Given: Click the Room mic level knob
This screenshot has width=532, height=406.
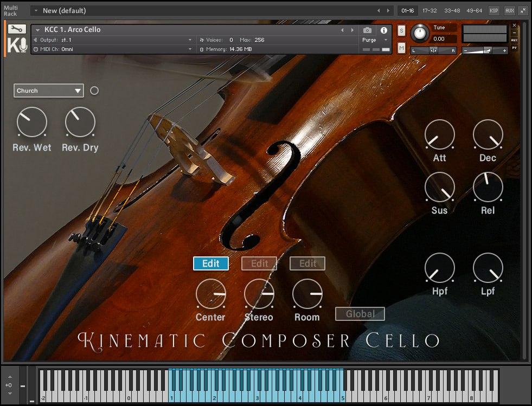Looking at the screenshot, I should click(307, 294).
